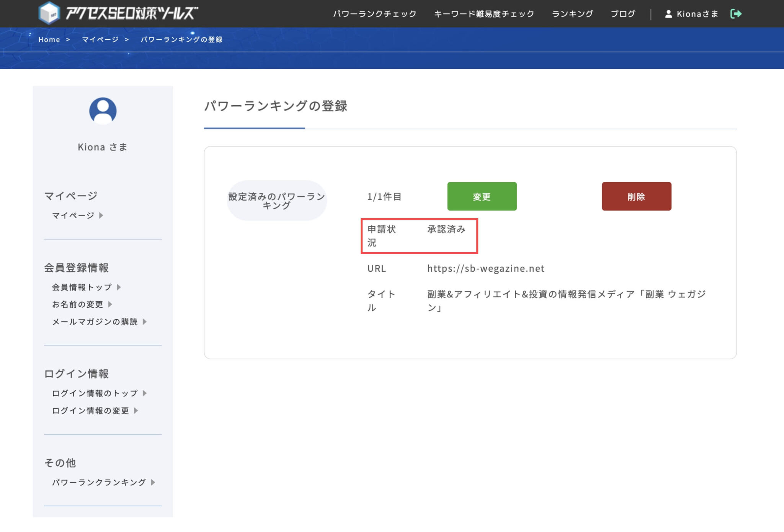Image resolution: width=784 pixels, height=532 pixels.
Task: Expand the マイページ sidebar arrow
Action: (101, 215)
